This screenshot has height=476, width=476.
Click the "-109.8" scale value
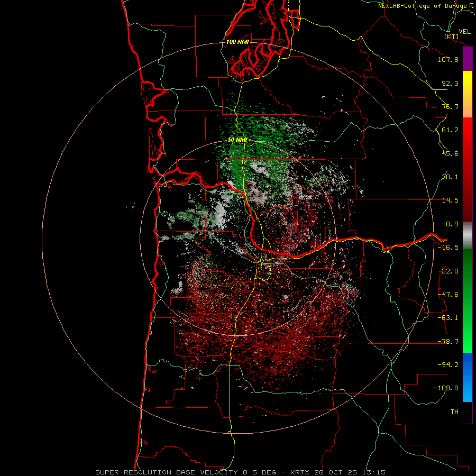click(446, 388)
